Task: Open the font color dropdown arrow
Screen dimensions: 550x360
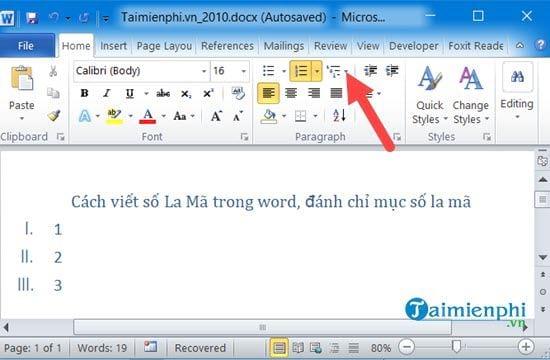Action: (163, 116)
